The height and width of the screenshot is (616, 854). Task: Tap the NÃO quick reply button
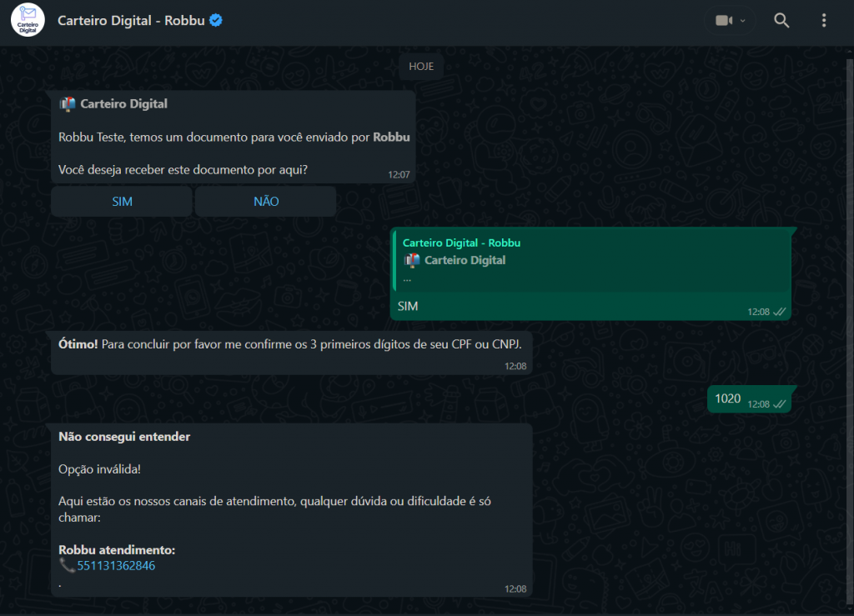pyautogui.click(x=266, y=202)
